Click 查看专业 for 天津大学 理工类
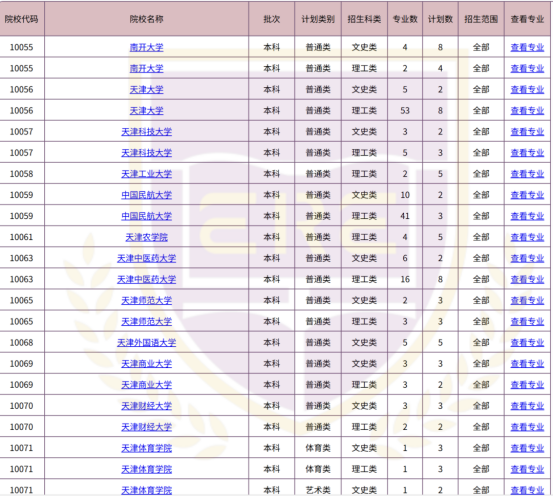This screenshot has width=553, height=497. click(x=527, y=111)
